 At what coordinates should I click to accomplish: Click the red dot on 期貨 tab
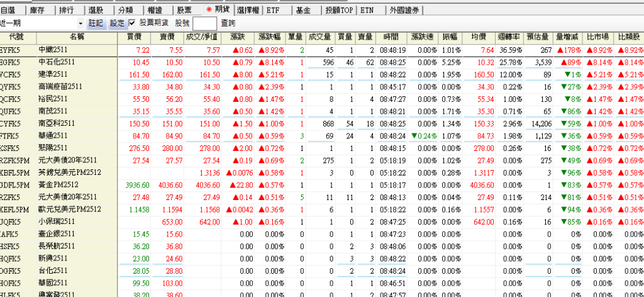click(x=209, y=9)
